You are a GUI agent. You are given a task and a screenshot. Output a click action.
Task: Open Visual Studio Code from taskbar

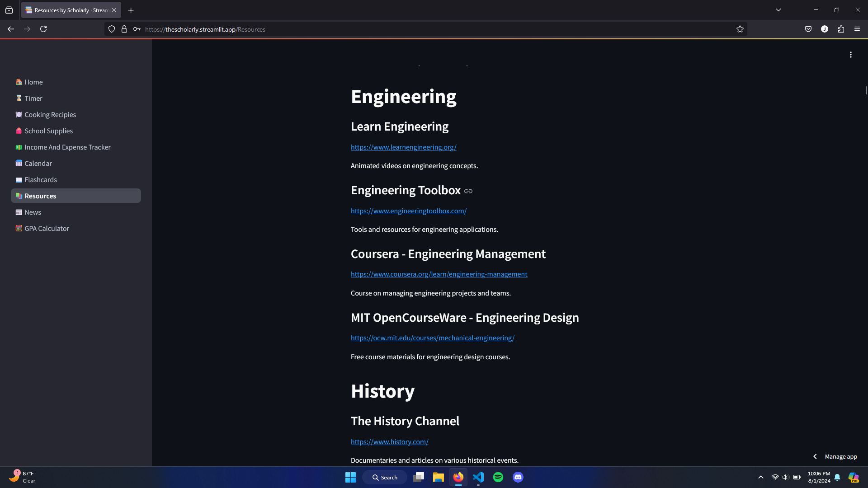tap(478, 477)
